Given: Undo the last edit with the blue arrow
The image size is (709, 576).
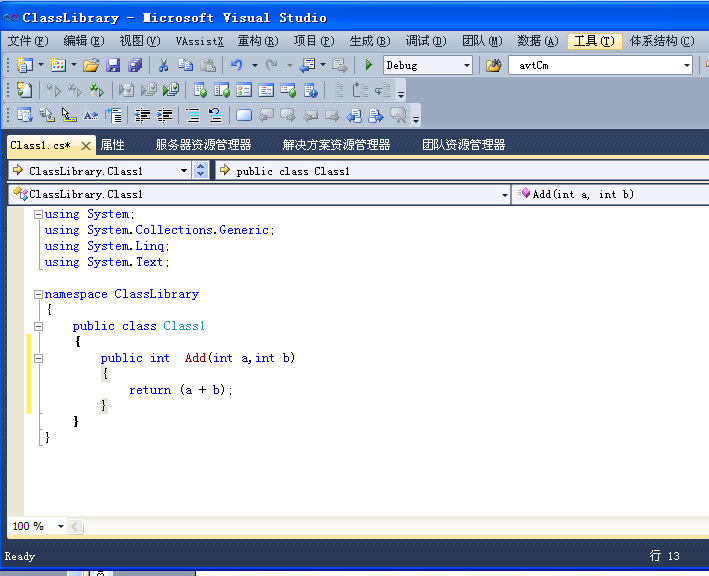Looking at the screenshot, I should (x=236, y=66).
